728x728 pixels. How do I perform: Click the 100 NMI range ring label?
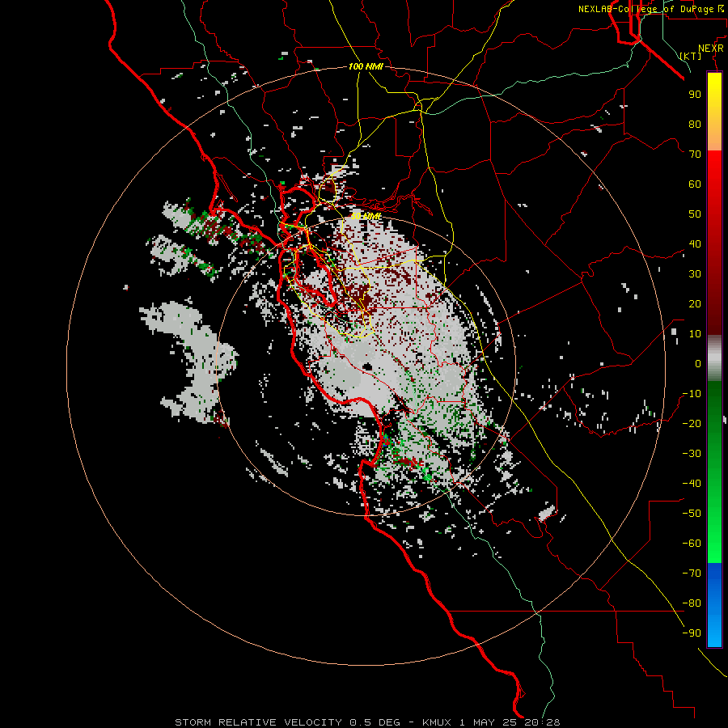[366, 66]
